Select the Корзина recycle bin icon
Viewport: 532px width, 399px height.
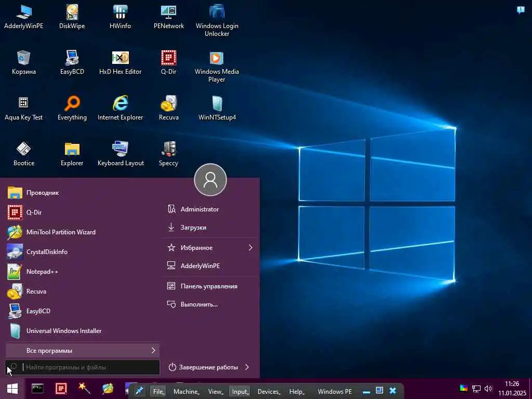pyautogui.click(x=24, y=63)
